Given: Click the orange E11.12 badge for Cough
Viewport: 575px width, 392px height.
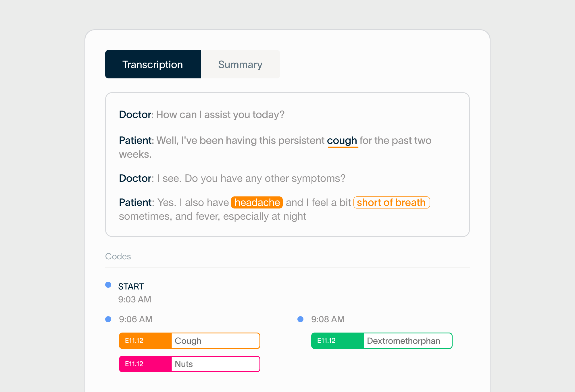Looking at the screenshot, I should tap(145, 341).
